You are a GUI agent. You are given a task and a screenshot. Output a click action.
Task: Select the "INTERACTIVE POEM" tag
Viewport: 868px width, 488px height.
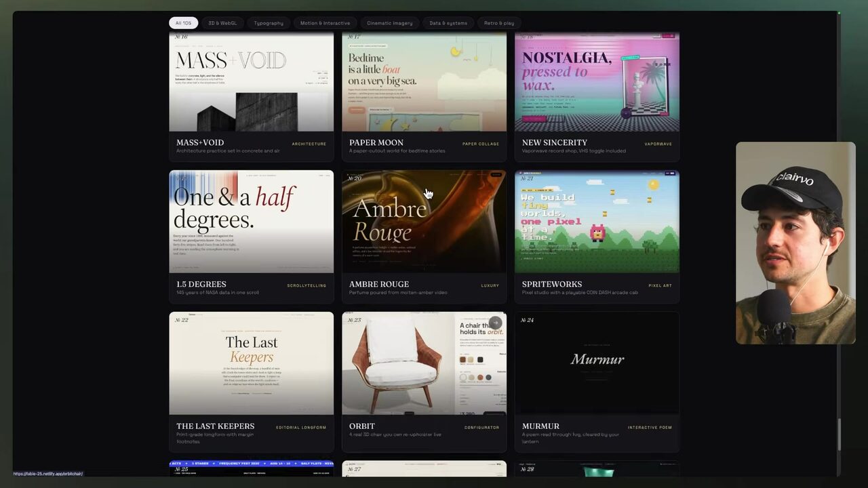[x=650, y=427]
